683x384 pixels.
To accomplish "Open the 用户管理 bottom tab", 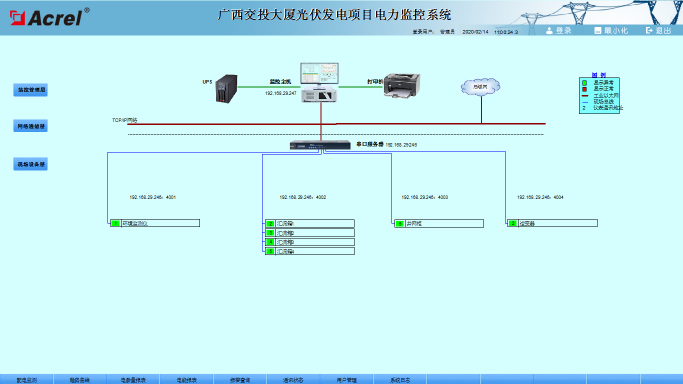I will pyautogui.click(x=346, y=380).
